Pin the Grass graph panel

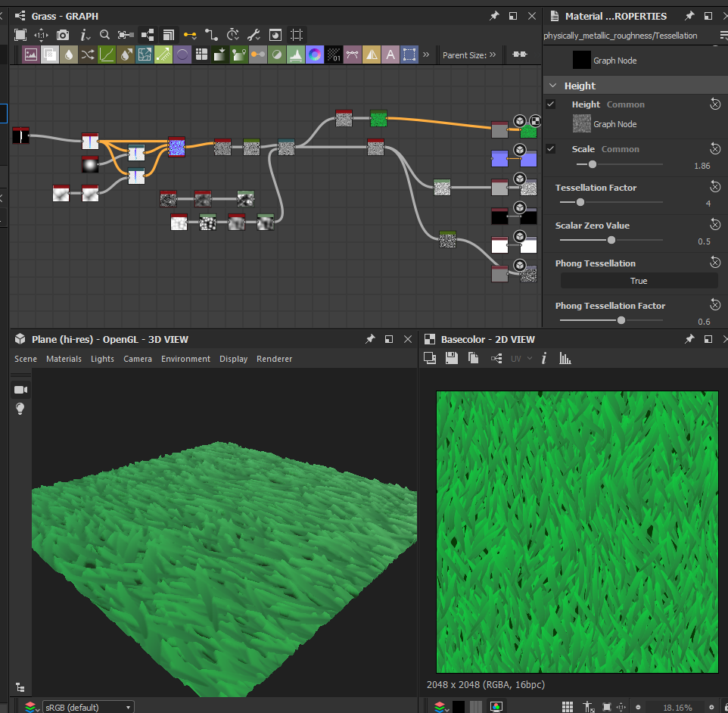pos(493,16)
